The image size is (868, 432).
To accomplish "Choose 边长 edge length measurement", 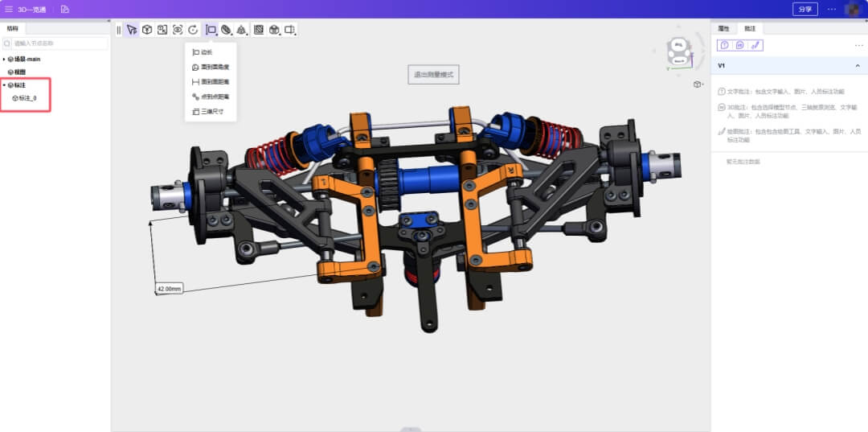I will [211, 52].
